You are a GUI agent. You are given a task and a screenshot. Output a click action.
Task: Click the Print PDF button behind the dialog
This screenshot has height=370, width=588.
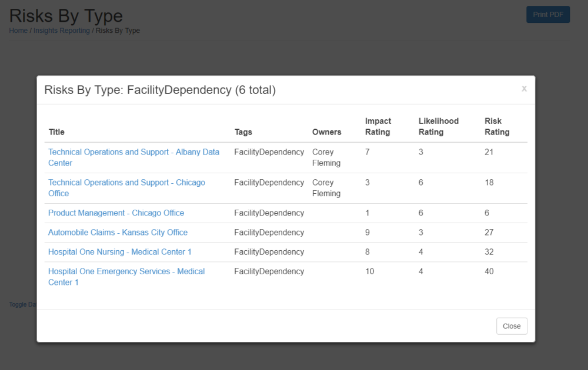[x=548, y=15]
